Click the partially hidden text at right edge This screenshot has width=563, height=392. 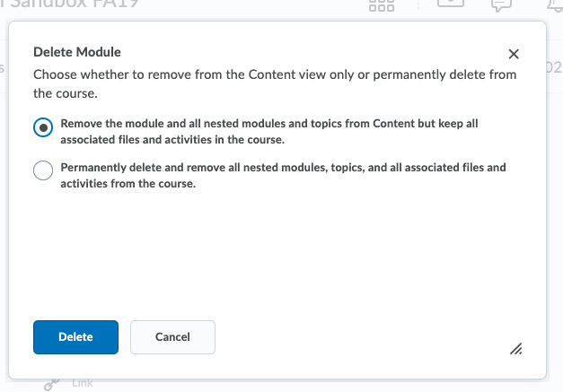pyautogui.click(x=554, y=67)
